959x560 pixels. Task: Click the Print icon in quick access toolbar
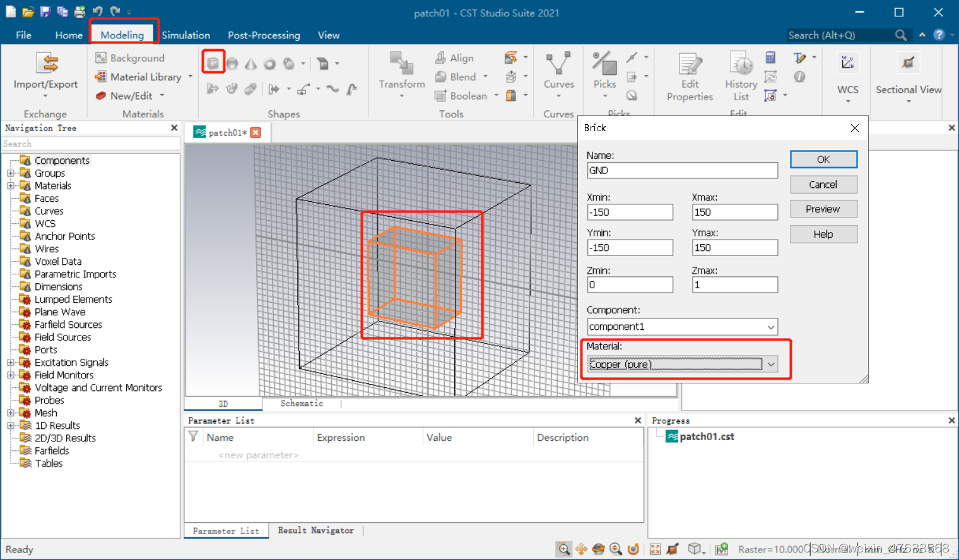click(79, 11)
